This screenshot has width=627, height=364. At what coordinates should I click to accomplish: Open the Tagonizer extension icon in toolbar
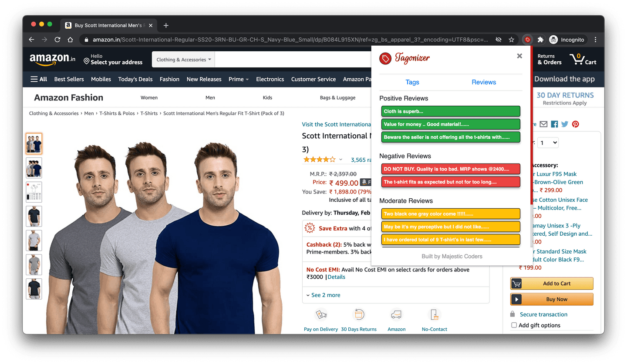point(527,40)
